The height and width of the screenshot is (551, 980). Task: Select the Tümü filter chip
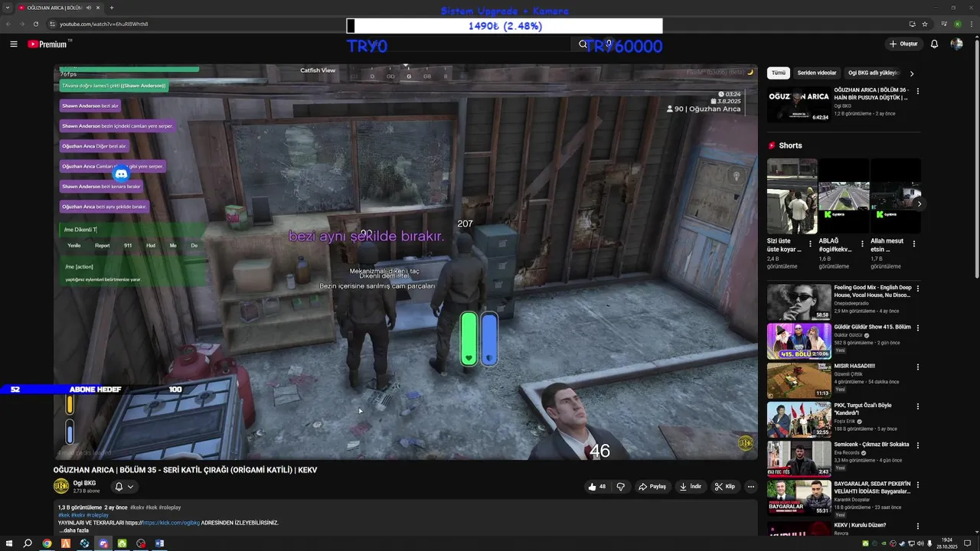point(778,73)
